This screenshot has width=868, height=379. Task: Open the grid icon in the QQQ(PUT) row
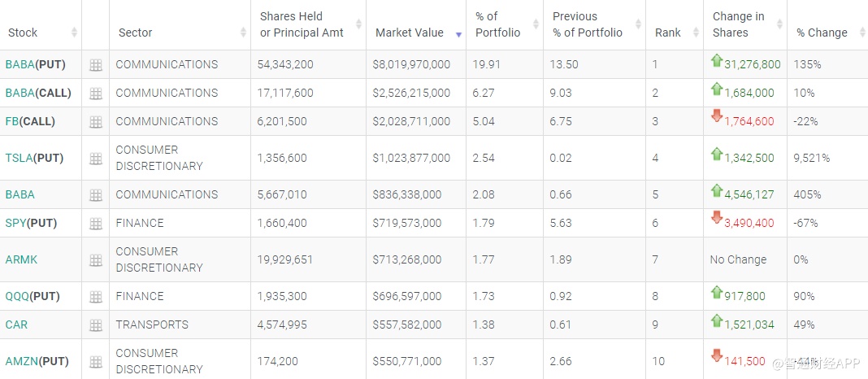tap(96, 297)
